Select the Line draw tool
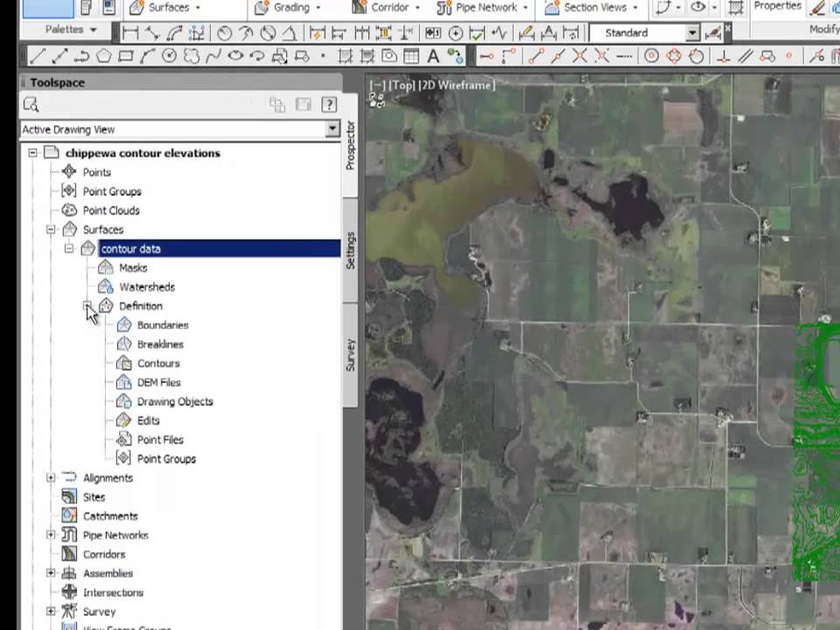Screen dimensions: 840x630 point(37,56)
